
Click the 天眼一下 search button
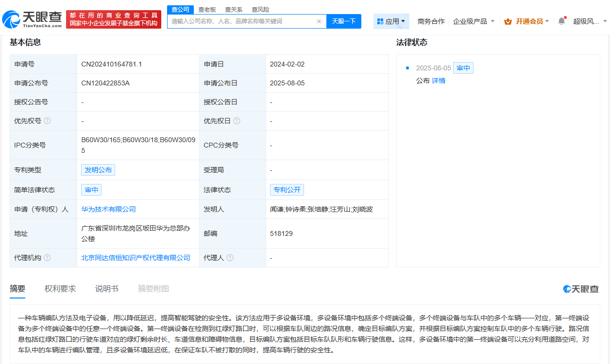343,21
